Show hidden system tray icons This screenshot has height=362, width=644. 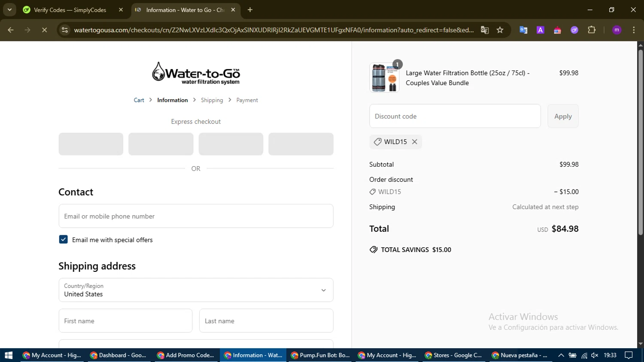coord(561,355)
